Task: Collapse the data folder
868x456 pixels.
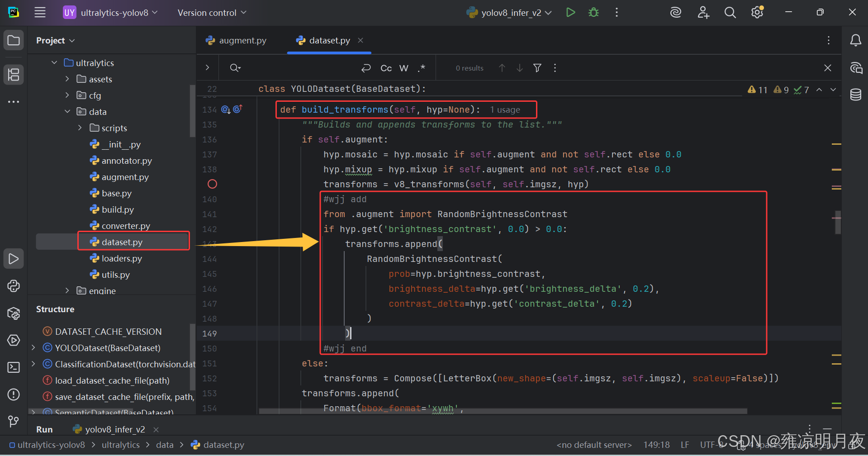Action: (67, 111)
